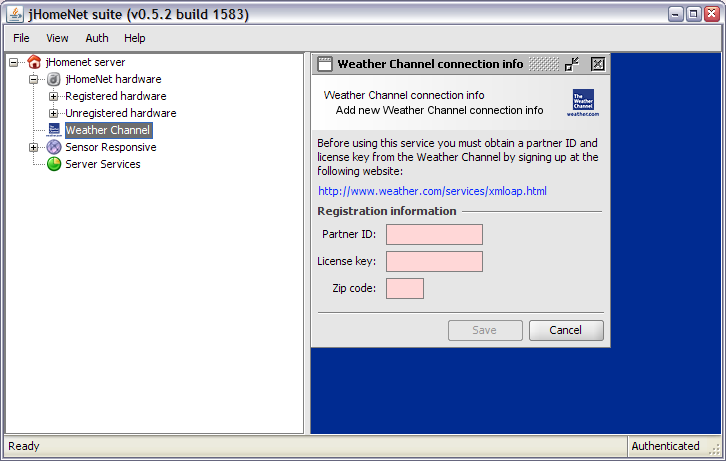Open the weather.com xmloap link
Image resolution: width=726 pixels, height=461 pixels.
432,191
